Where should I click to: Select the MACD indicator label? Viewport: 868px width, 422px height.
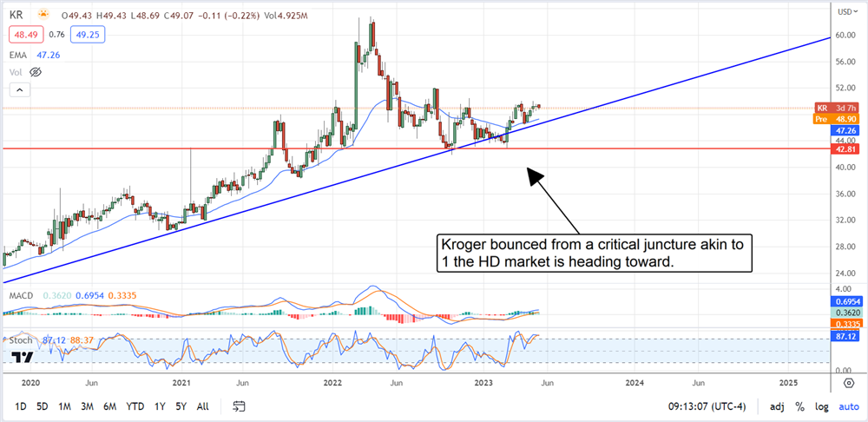point(21,296)
